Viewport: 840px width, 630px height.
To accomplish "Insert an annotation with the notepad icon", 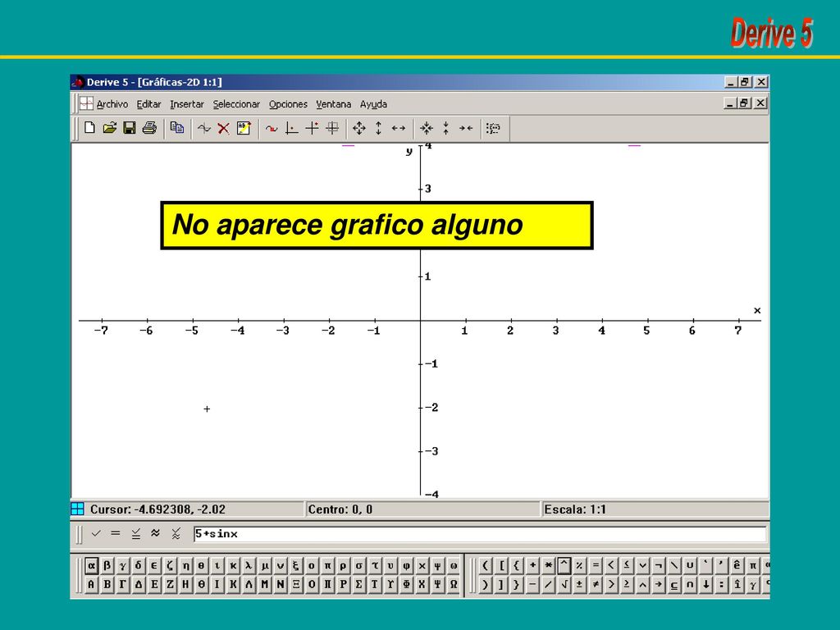I will 244,128.
